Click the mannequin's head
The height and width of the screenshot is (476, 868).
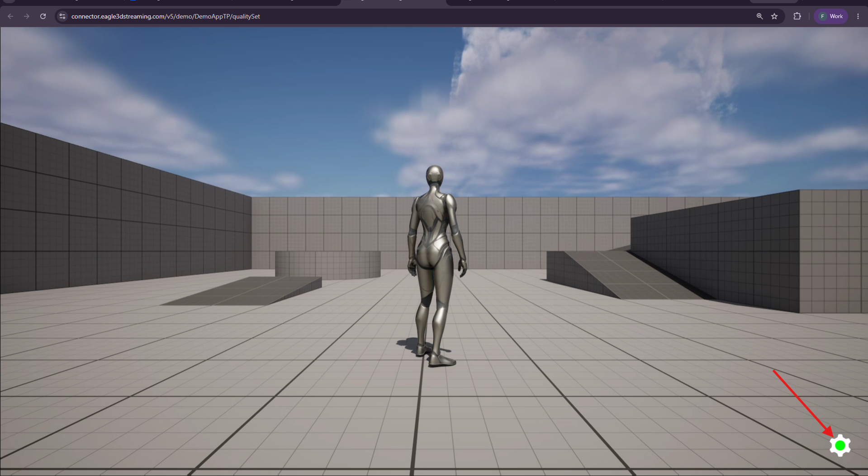point(435,176)
